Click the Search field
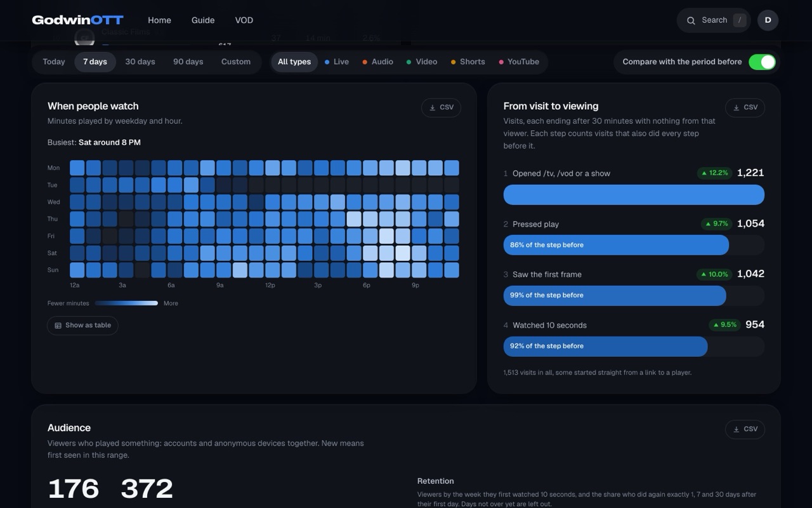The height and width of the screenshot is (508, 812). [714, 20]
